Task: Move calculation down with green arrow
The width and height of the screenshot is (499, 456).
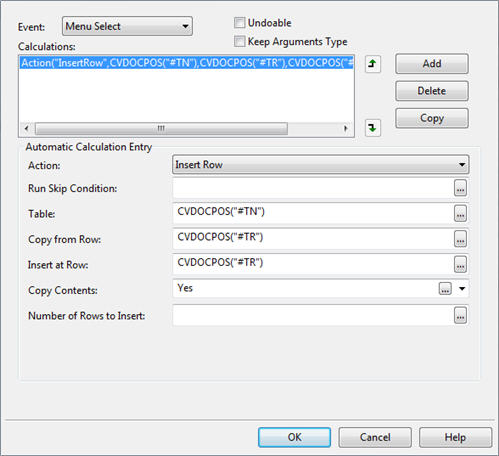Action: (372, 128)
